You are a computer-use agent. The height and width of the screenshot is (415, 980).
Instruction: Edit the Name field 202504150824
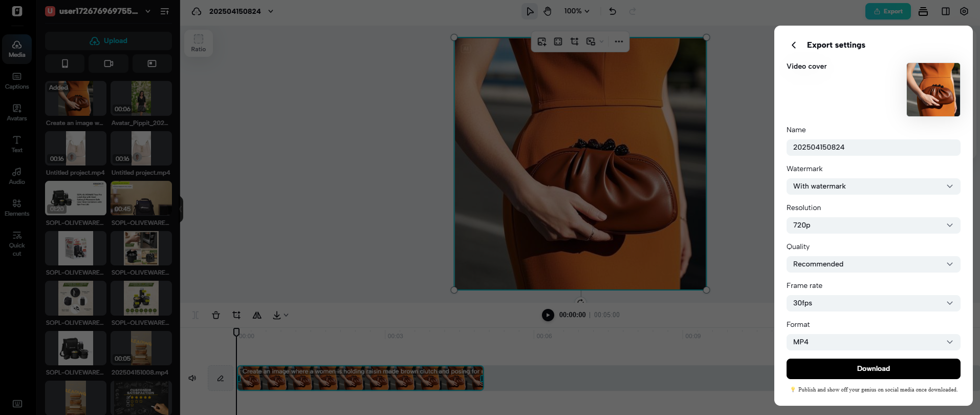[x=874, y=148]
